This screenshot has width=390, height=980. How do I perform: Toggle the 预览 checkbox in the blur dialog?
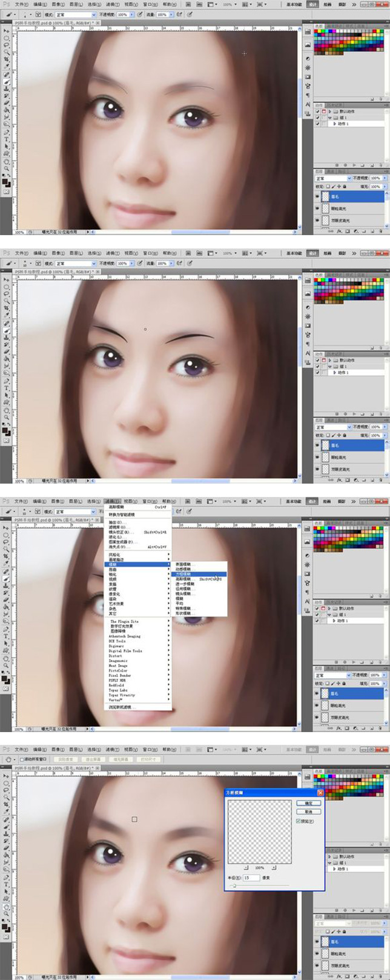(299, 821)
